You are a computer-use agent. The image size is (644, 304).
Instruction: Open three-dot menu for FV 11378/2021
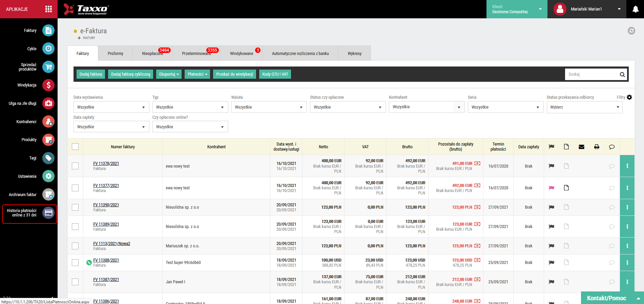[627, 166]
